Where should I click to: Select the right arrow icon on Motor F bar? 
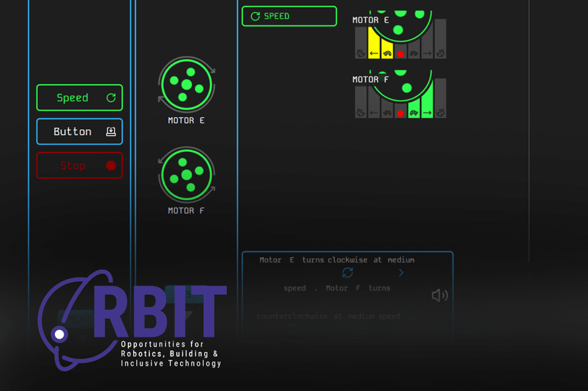427,113
